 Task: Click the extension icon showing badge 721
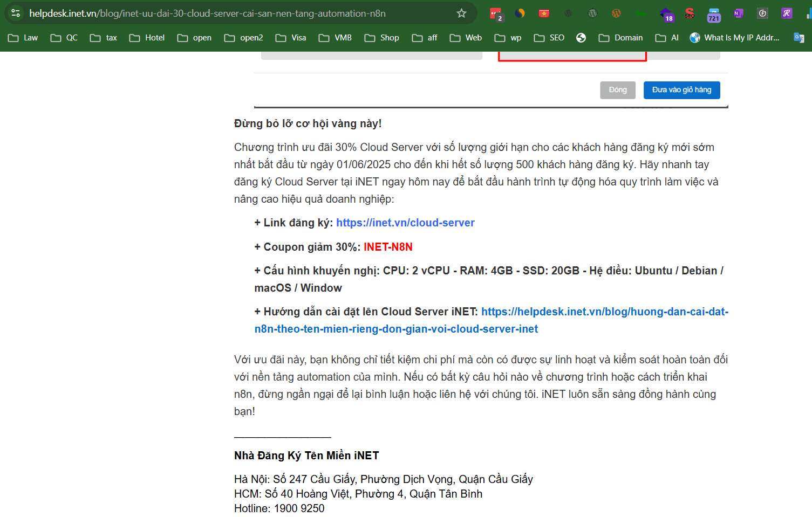(x=713, y=13)
